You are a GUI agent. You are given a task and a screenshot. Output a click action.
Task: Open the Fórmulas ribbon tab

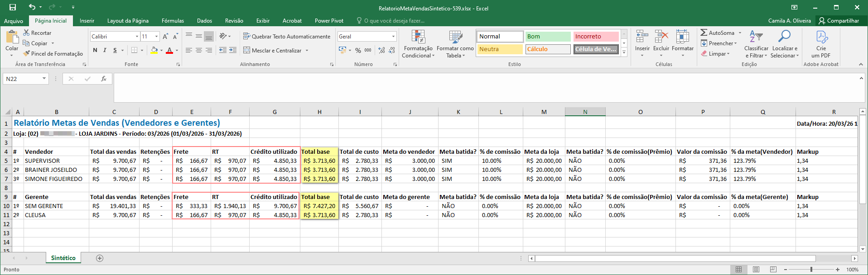[173, 21]
